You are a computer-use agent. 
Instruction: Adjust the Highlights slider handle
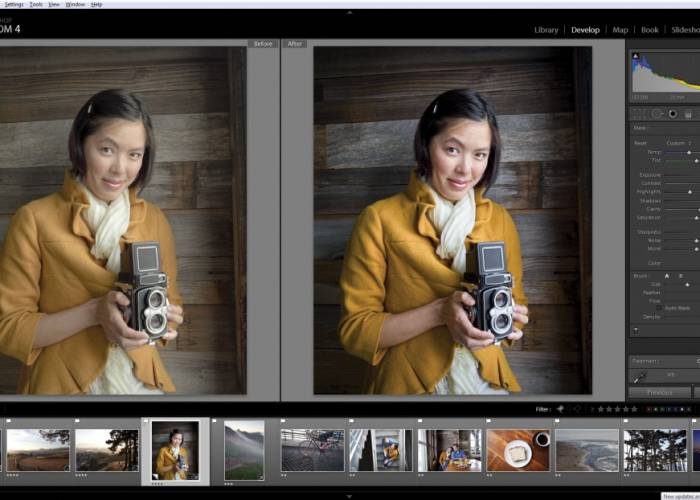click(x=690, y=192)
